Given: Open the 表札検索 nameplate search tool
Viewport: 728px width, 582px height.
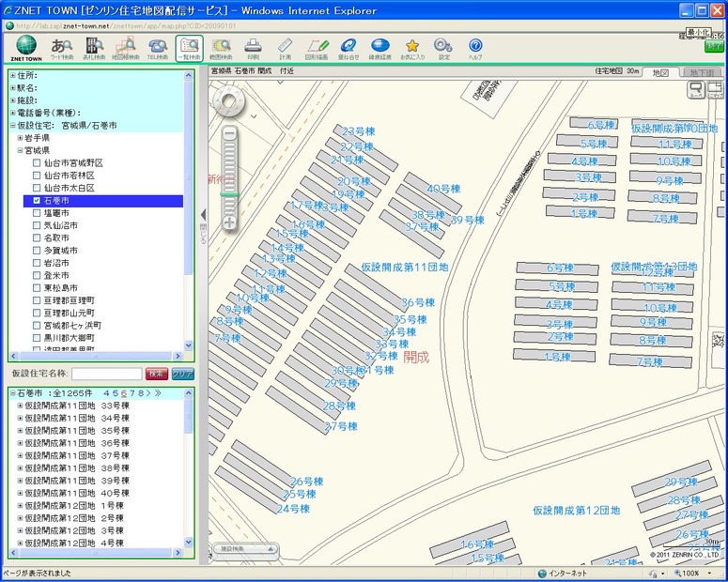Looking at the screenshot, I should click(x=94, y=49).
